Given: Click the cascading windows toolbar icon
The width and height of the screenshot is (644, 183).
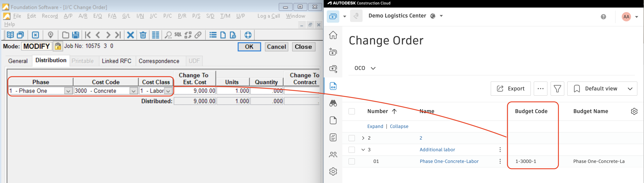Looking at the screenshot, I should [x=21, y=35].
